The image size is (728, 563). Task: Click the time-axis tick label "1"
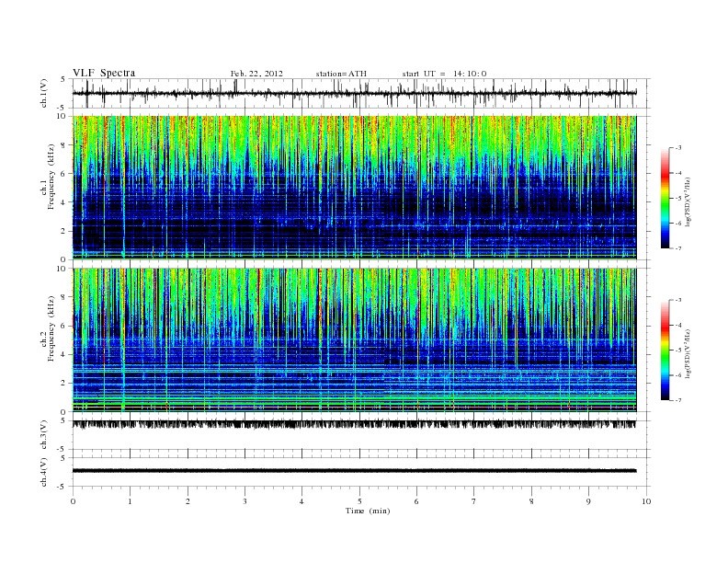click(131, 501)
